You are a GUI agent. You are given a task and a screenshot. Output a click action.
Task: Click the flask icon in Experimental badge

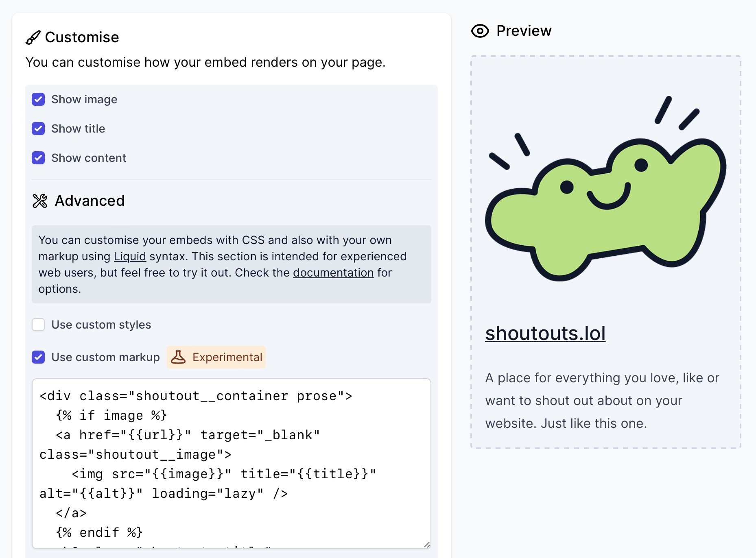(178, 357)
